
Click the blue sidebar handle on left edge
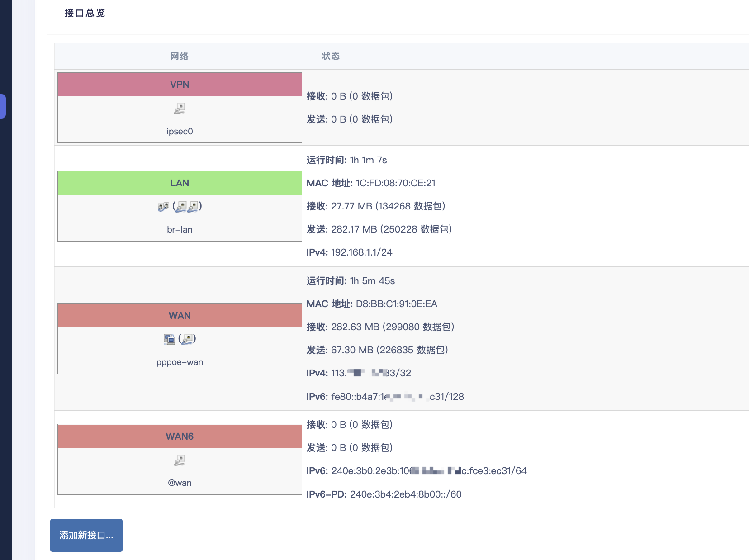3,106
